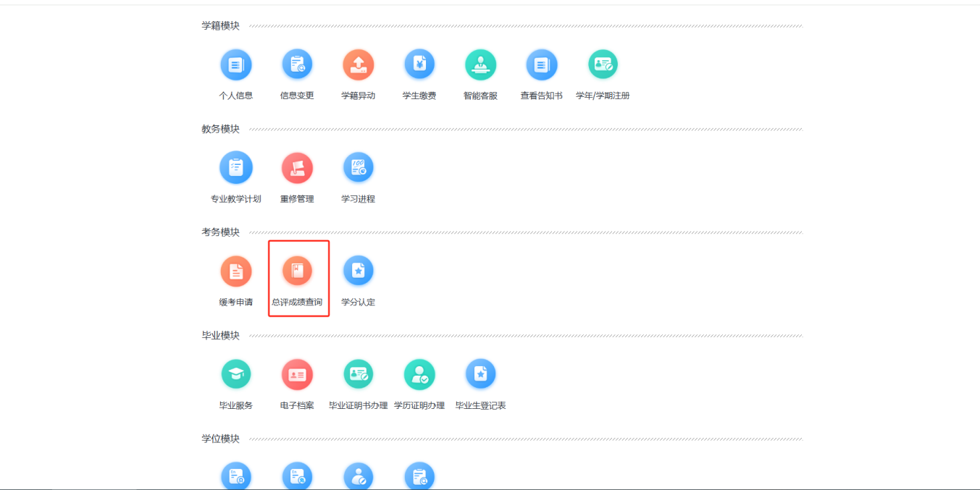The width and height of the screenshot is (980, 490).
Task: Open the 毕业证明书办理 icon
Action: tap(358, 374)
